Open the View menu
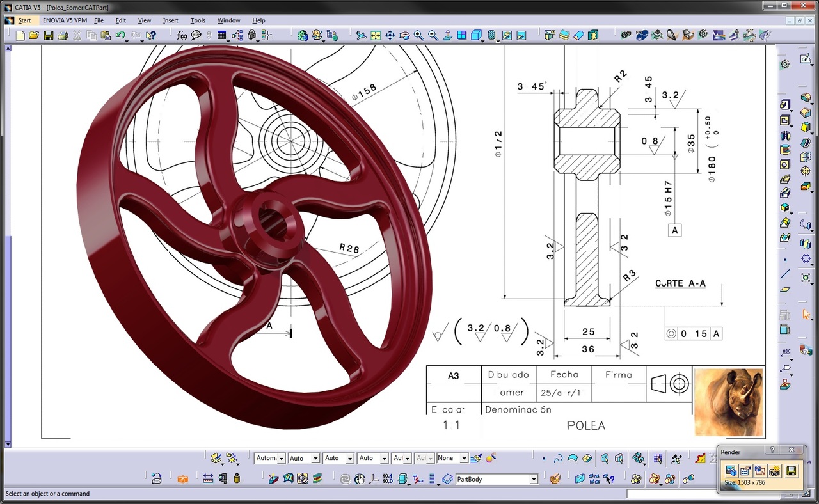The height and width of the screenshot is (504, 819). tap(145, 20)
